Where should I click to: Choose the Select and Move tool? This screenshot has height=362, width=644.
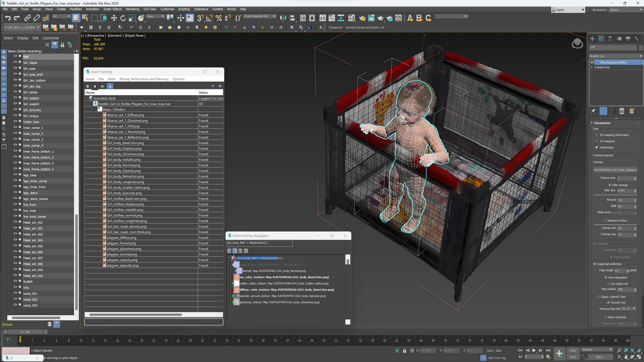coord(114,18)
